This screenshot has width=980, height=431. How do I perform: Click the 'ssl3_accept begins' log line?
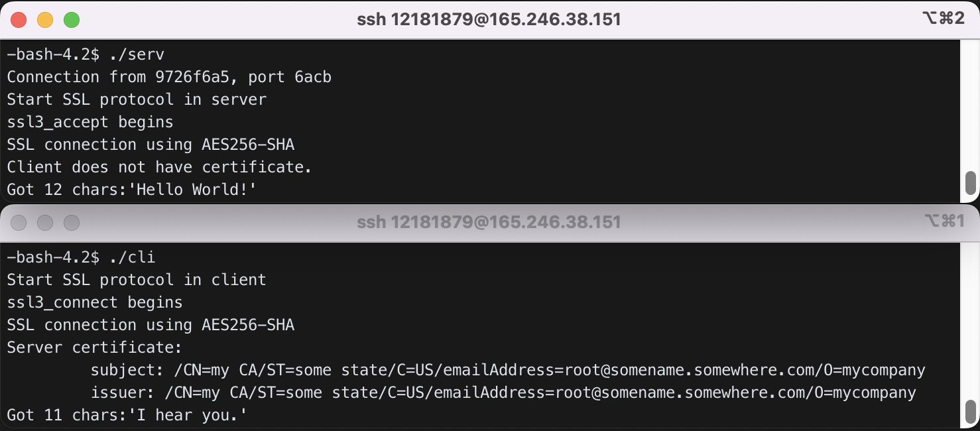click(x=90, y=121)
